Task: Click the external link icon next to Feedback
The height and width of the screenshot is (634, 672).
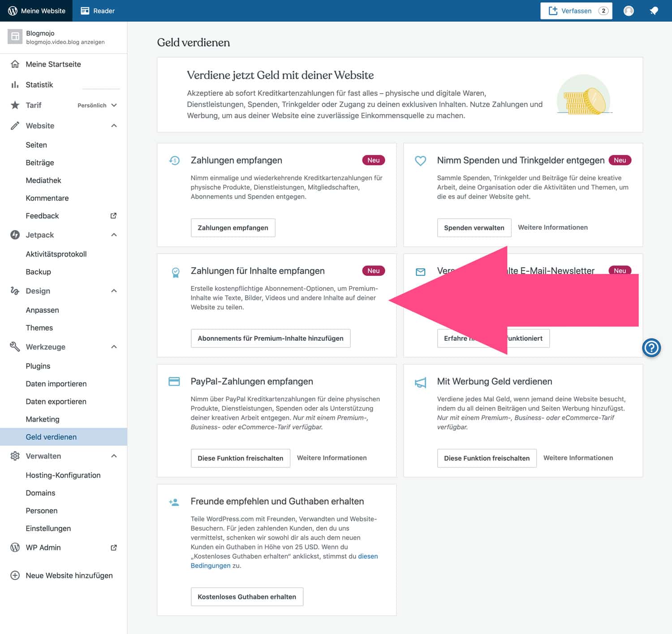Action: (114, 215)
